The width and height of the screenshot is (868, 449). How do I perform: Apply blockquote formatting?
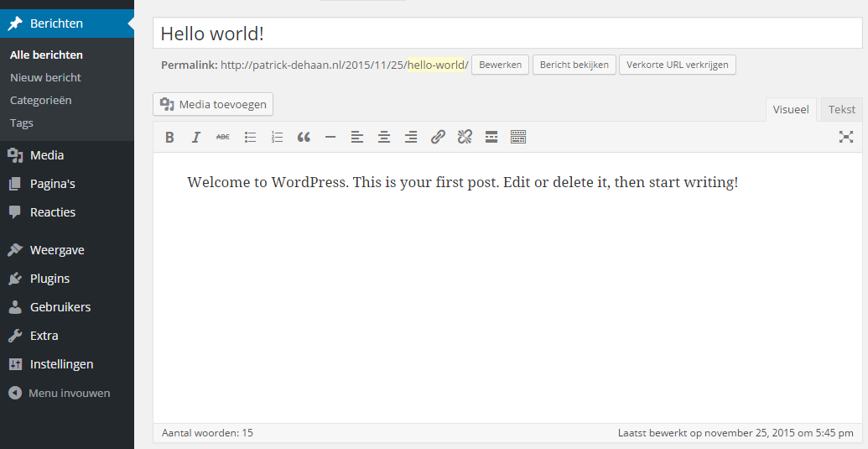[x=304, y=138]
